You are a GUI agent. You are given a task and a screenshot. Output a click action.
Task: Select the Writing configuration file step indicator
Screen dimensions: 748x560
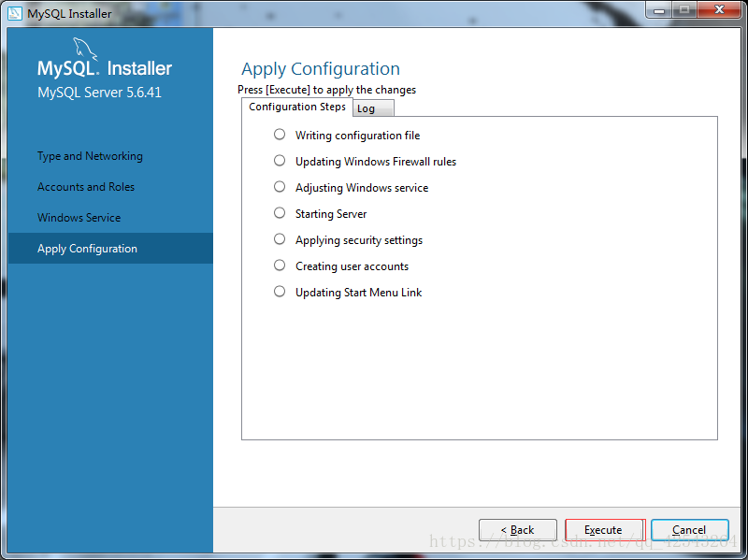coord(280,135)
